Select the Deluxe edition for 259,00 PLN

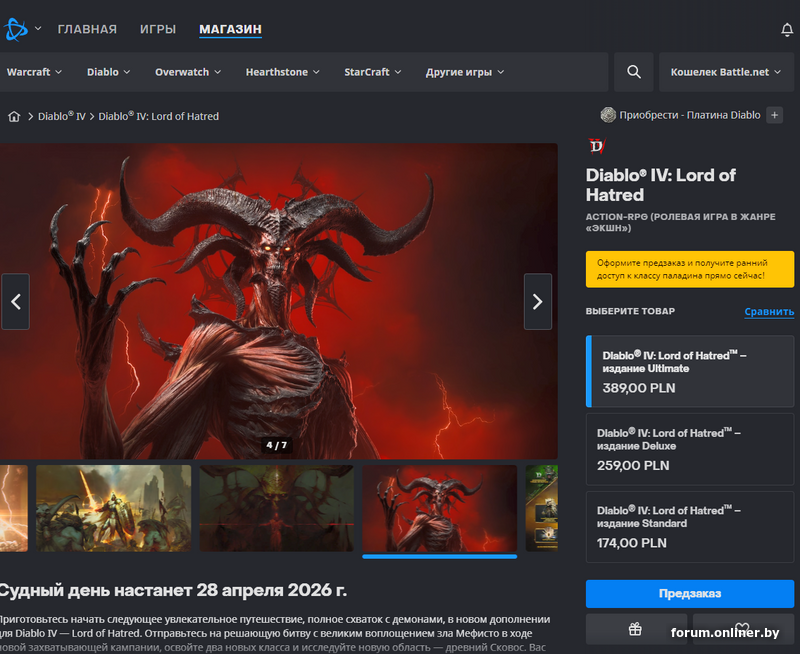(690, 449)
